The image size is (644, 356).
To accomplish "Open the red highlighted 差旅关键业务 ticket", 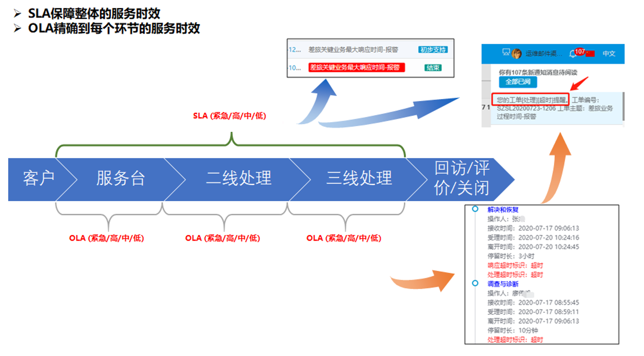I will click(357, 68).
